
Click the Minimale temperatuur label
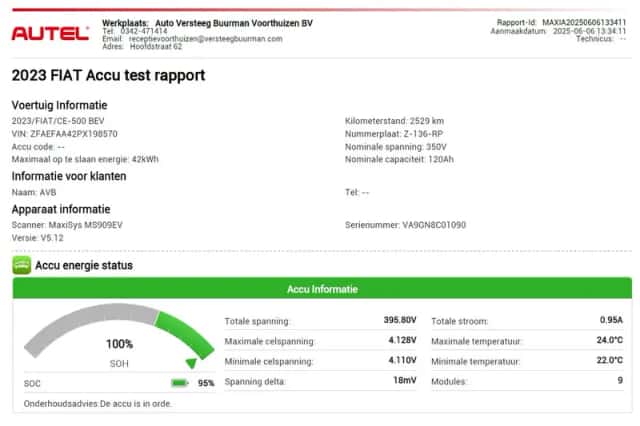click(x=476, y=362)
